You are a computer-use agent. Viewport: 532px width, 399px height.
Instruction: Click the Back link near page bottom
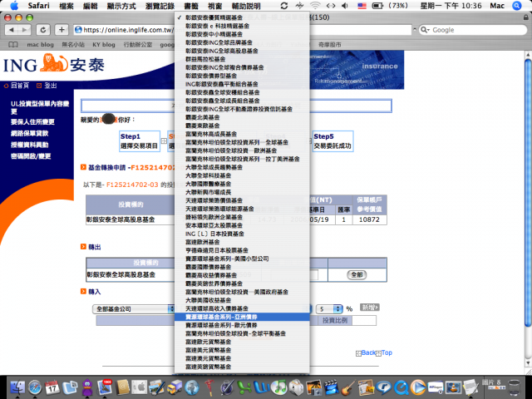367,352
